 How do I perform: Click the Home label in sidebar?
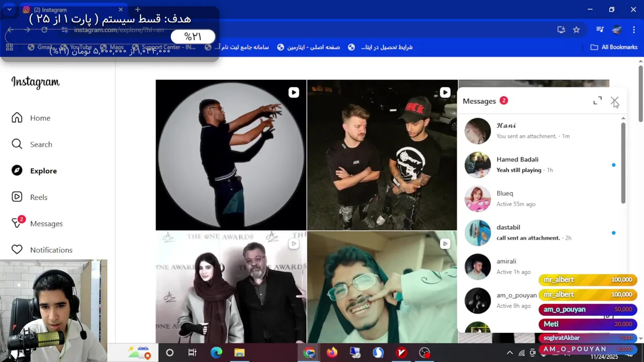point(40,118)
